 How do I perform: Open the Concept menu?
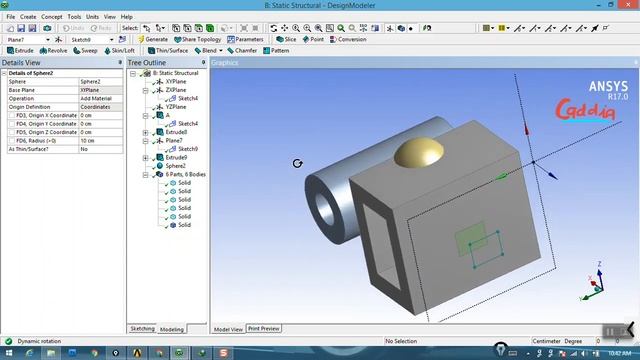click(52, 17)
